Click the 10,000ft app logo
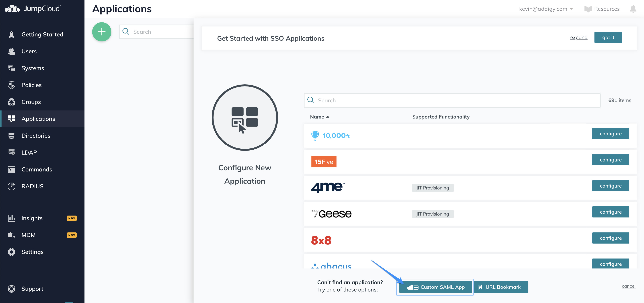 [330, 136]
